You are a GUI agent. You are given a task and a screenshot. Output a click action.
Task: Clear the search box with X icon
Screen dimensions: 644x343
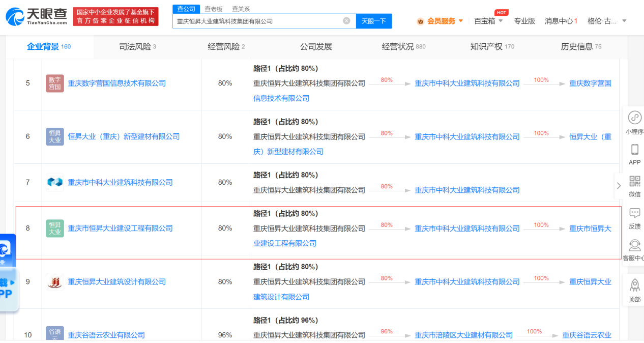(x=346, y=21)
